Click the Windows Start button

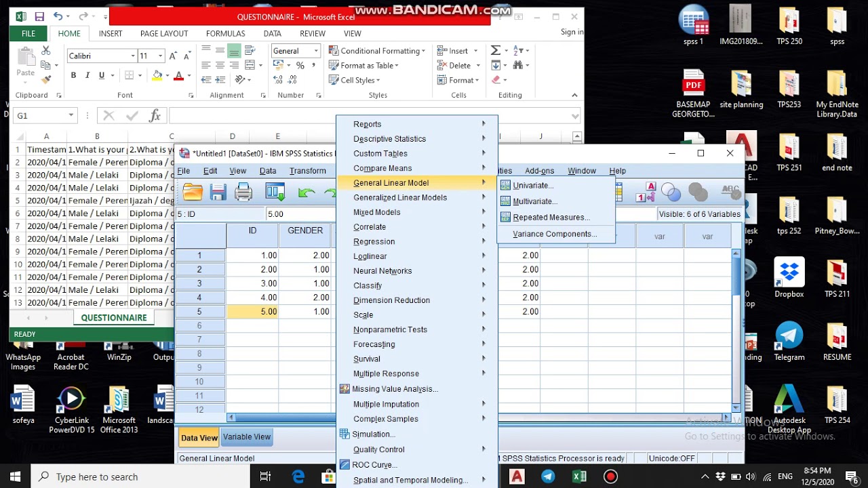click(15, 476)
